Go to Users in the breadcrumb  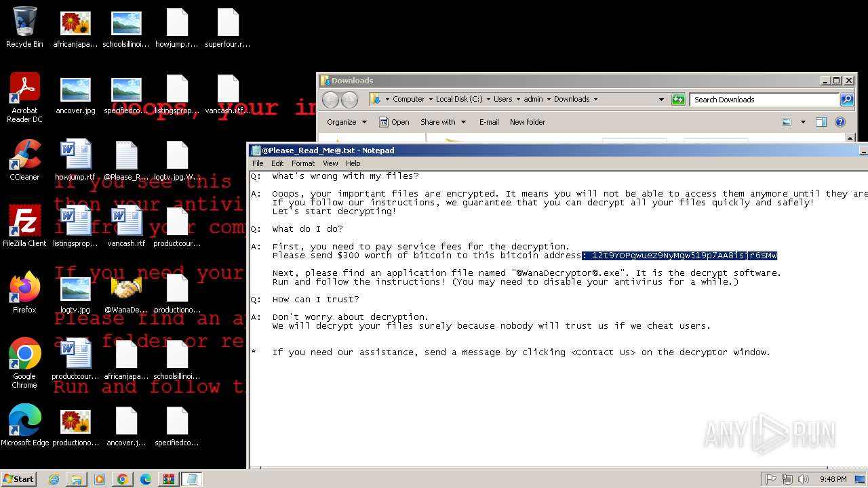click(x=503, y=99)
